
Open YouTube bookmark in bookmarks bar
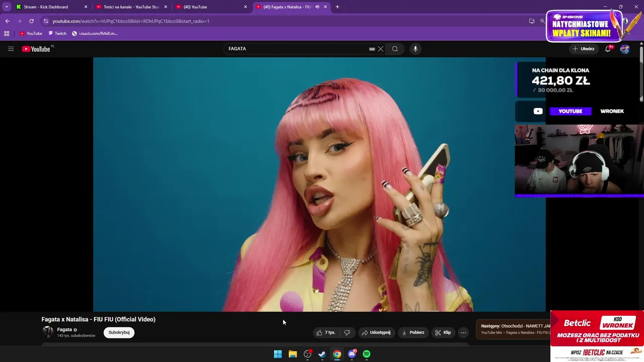[x=31, y=34]
